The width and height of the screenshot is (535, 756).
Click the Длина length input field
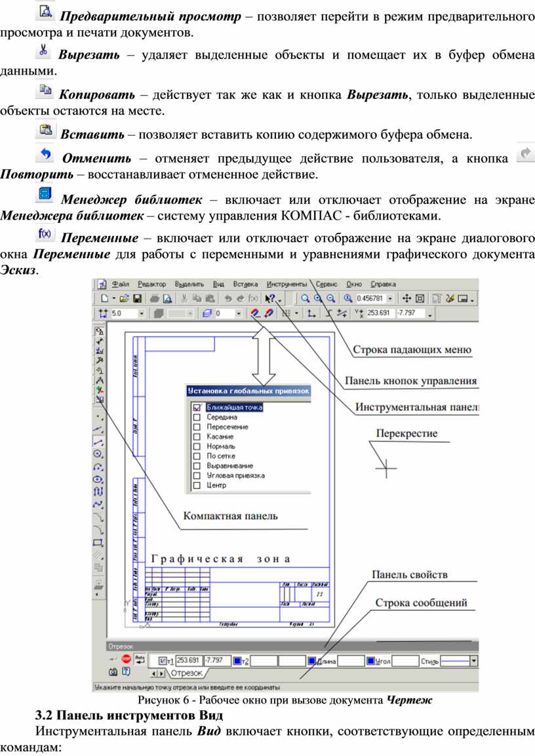tap(350, 661)
